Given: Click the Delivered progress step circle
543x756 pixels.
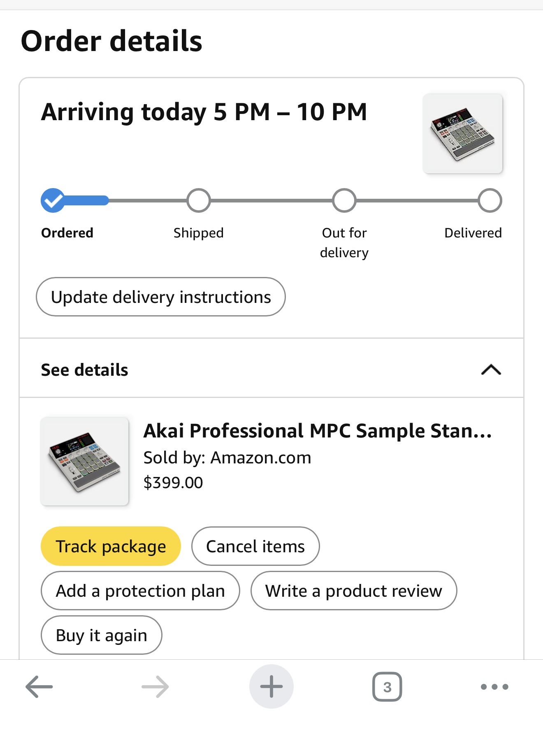Looking at the screenshot, I should coord(490,200).
